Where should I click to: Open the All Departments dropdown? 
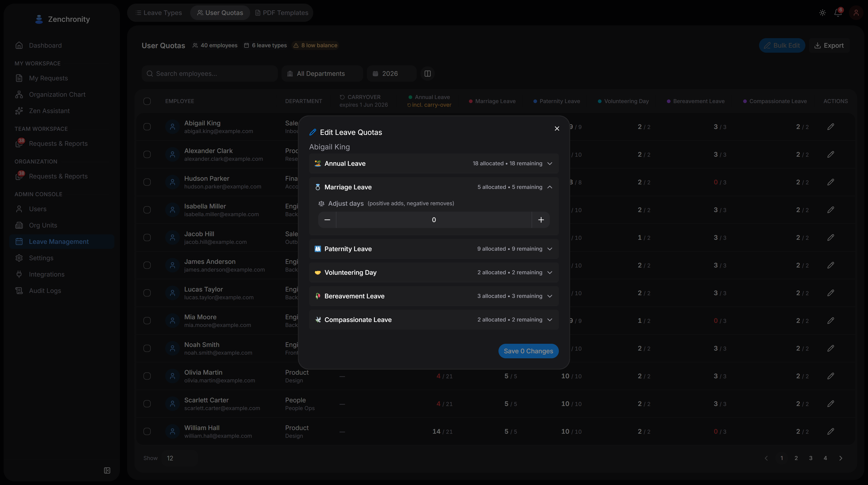[322, 74]
